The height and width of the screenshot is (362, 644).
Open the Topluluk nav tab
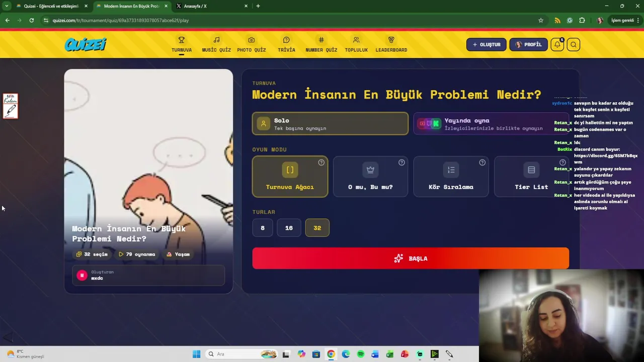pyautogui.click(x=356, y=44)
